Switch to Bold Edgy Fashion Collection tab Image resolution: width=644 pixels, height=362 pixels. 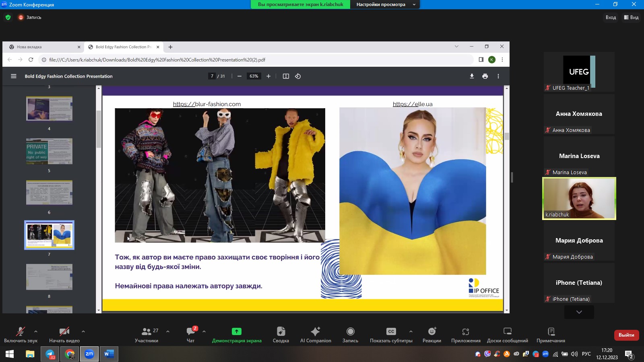(x=124, y=47)
